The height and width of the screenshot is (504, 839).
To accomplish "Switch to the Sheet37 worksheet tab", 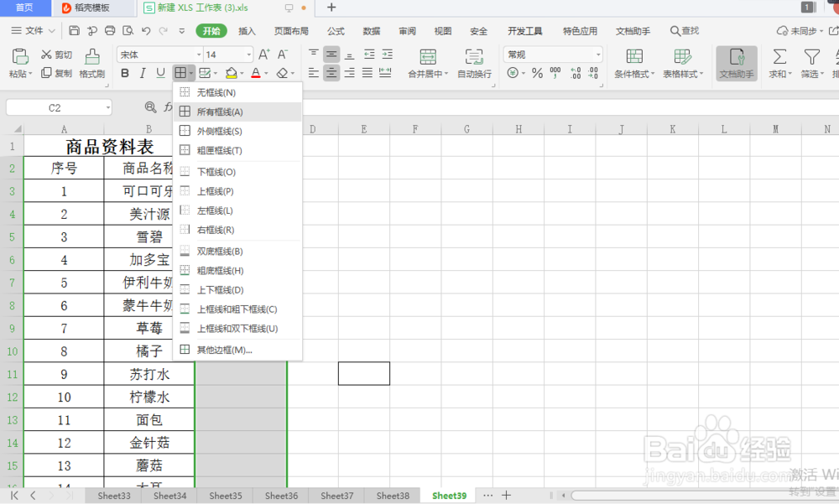I will click(x=336, y=496).
